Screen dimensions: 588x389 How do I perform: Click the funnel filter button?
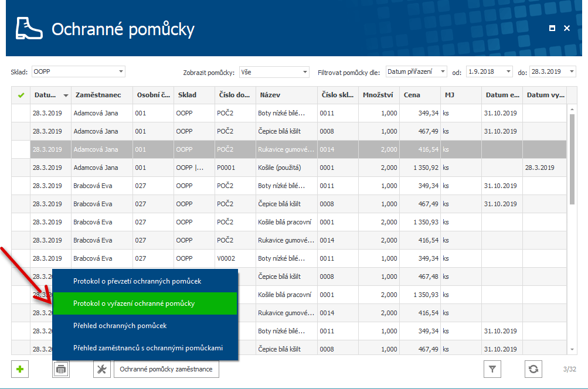(x=492, y=369)
